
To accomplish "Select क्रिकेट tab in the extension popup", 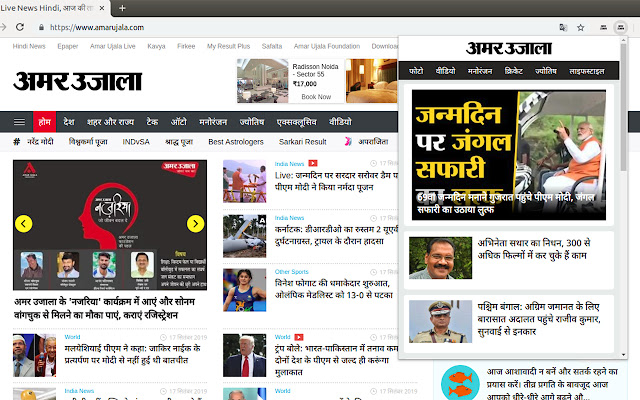I will (513, 71).
